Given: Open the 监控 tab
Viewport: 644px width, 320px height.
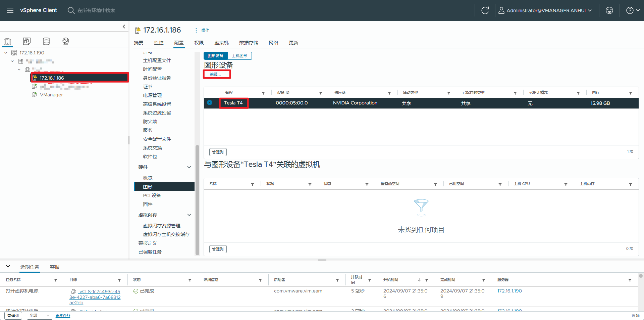Looking at the screenshot, I should point(159,43).
